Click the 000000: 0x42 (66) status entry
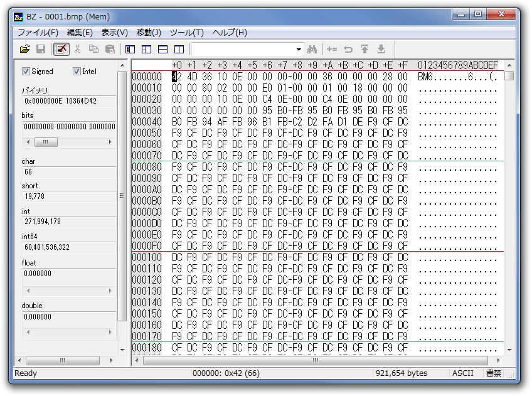 pos(226,373)
